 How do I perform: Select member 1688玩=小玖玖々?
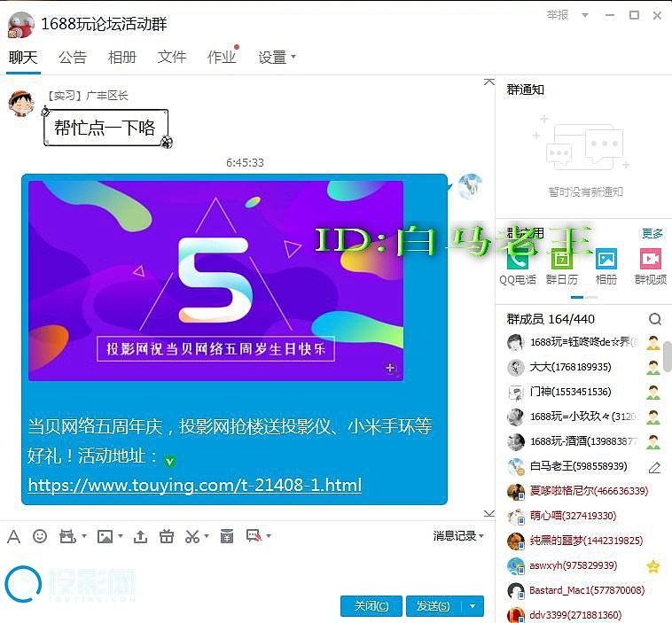point(584,417)
